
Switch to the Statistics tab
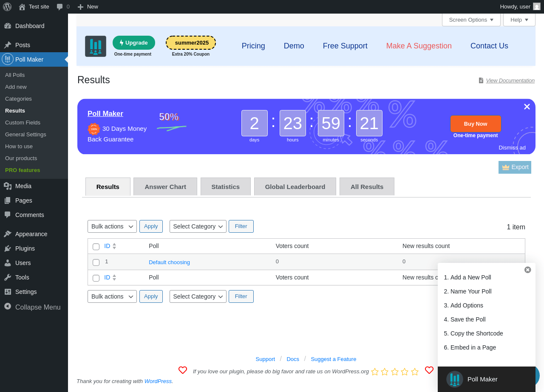coord(226,186)
